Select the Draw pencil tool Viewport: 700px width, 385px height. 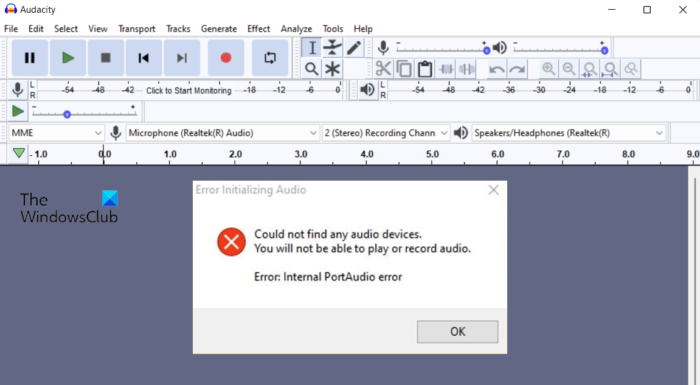(x=354, y=48)
